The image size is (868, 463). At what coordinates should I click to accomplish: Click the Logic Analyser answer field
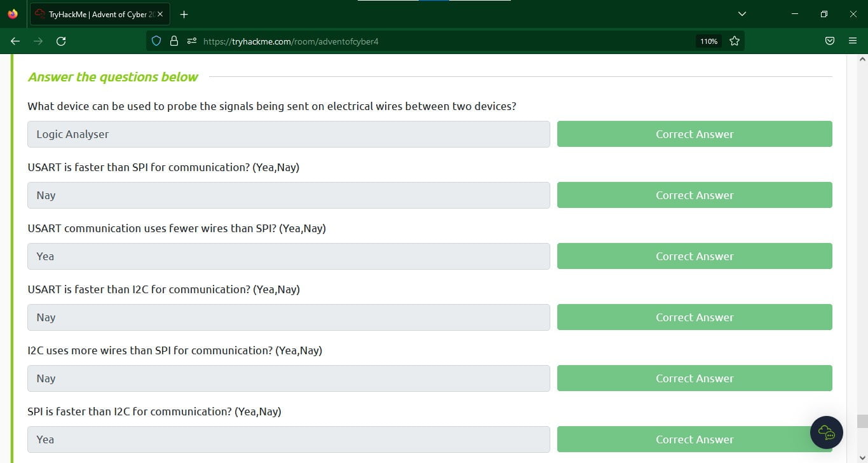(x=288, y=134)
